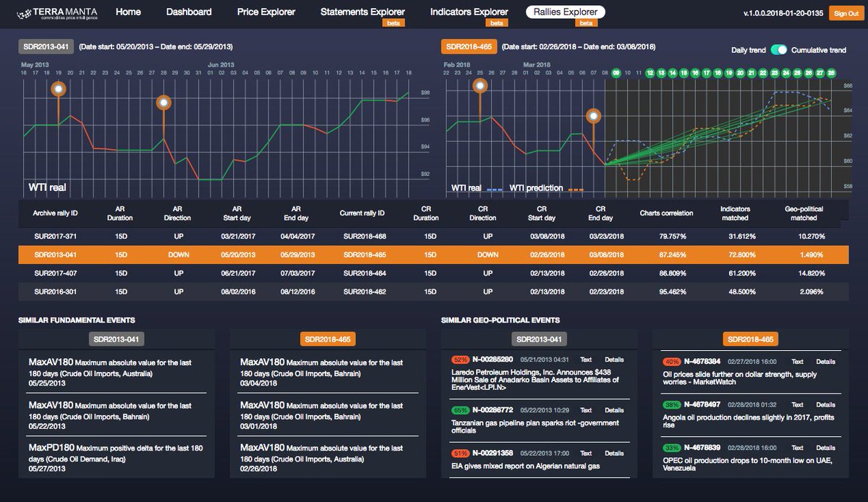Click the beta badge under Rallies Explorer
The image size is (868, 502).
pyautogui.click(x=586, y=22)
